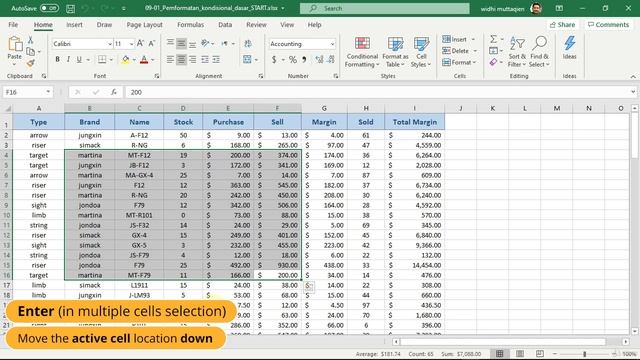The image size is (640, 360).
Task: Click the Paste clipboard icon
Action: click(x=15, y=44)
